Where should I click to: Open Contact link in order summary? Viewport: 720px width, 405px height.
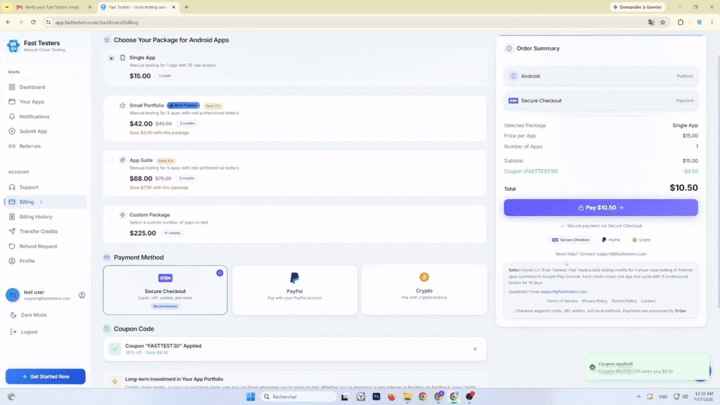click(x=648, y=301)
